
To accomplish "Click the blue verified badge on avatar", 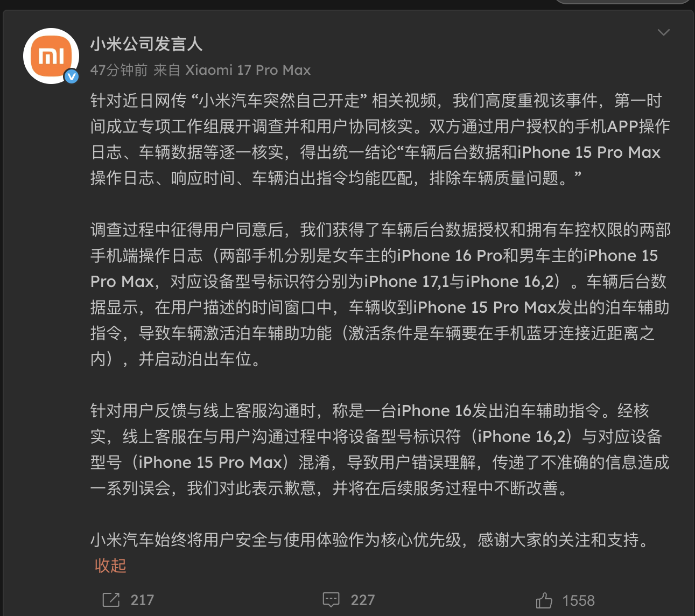I will 72,76.
